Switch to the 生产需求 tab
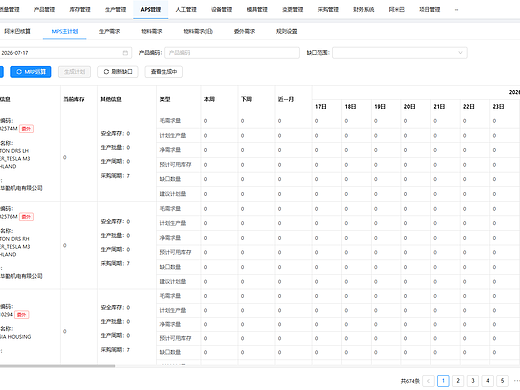The image size is (520, 390). [109, 31]
